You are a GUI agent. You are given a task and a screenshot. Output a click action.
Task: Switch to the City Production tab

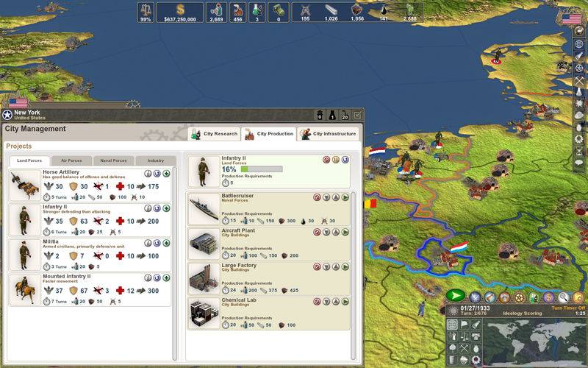tap(269, 134)
